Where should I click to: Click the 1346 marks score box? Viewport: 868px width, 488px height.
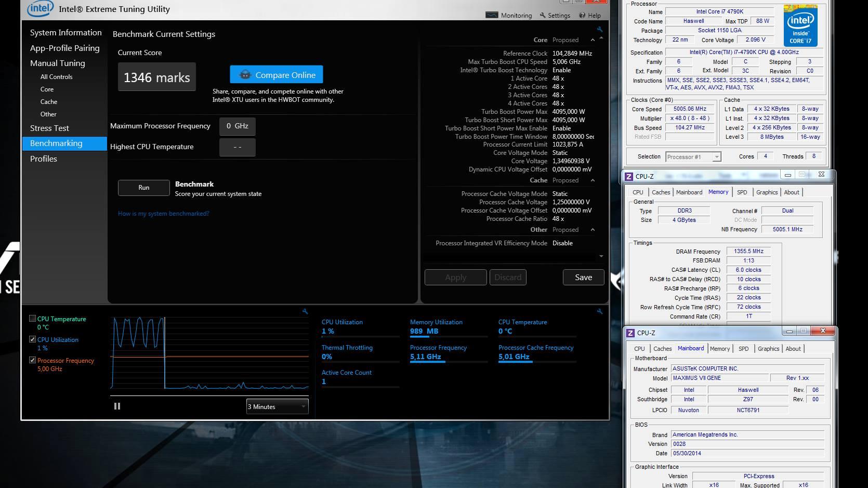tap(157, 77)
